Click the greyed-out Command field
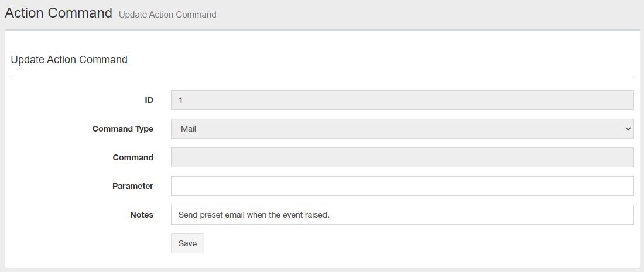Viewport: 644px width, 272px height. coord(402,157)
